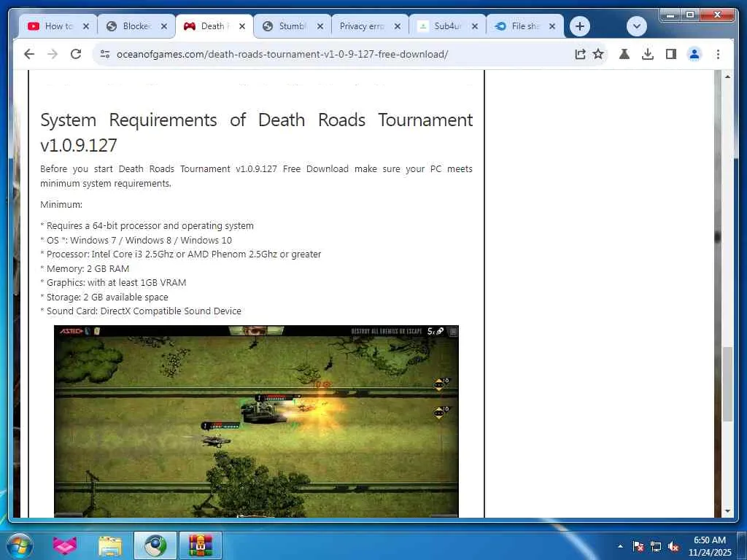The image size is (747, 560).
Task: Close the Chrome window
Action: click(x=718, y=15)
